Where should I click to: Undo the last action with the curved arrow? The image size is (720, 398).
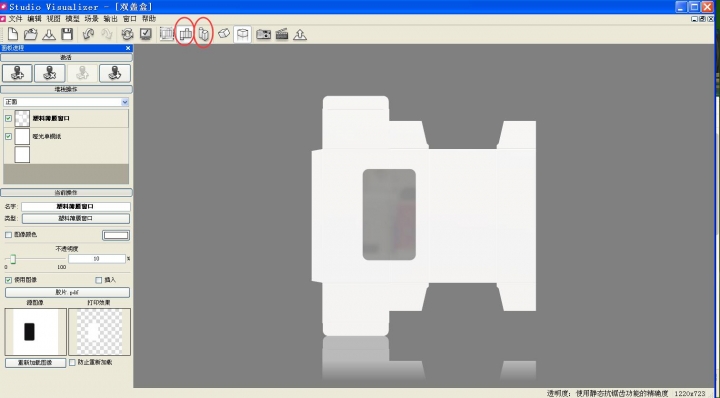click(88, 34)
